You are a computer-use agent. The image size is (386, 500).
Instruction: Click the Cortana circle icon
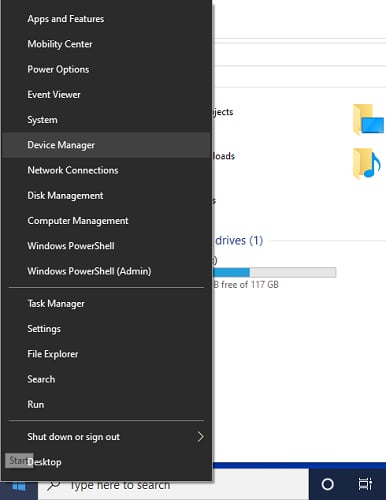click(x=327, y=484)
